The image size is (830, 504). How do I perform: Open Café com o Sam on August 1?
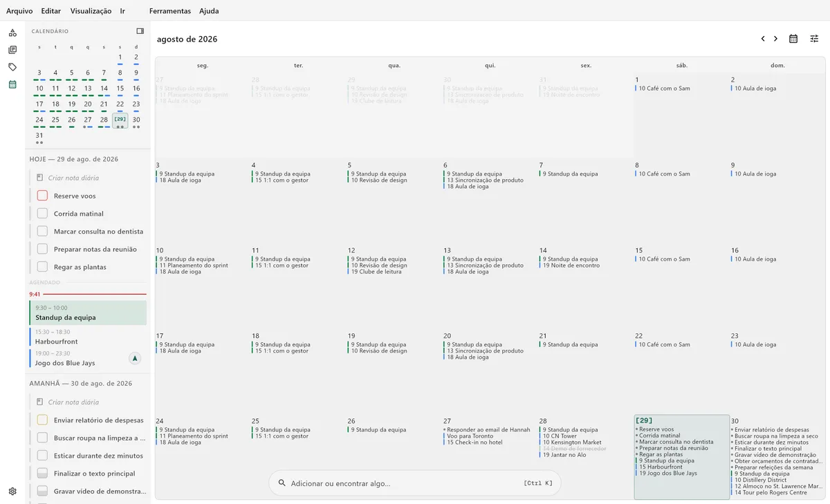coord(664,88)
